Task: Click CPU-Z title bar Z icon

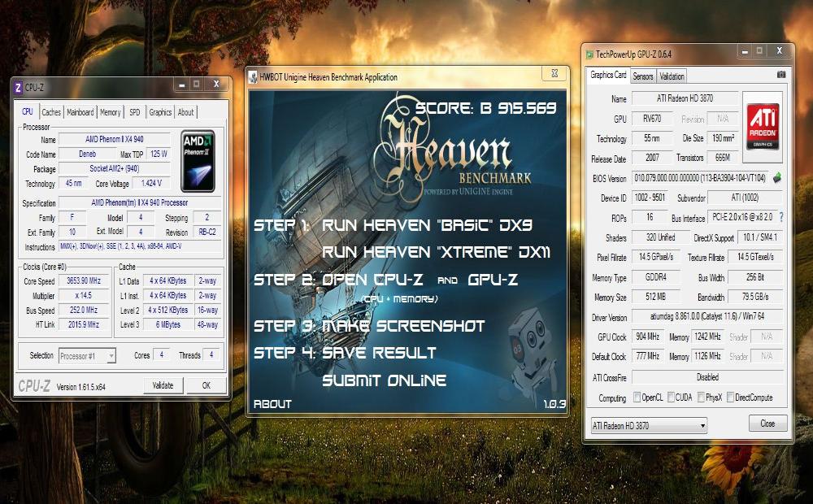Action: (18, 88)
